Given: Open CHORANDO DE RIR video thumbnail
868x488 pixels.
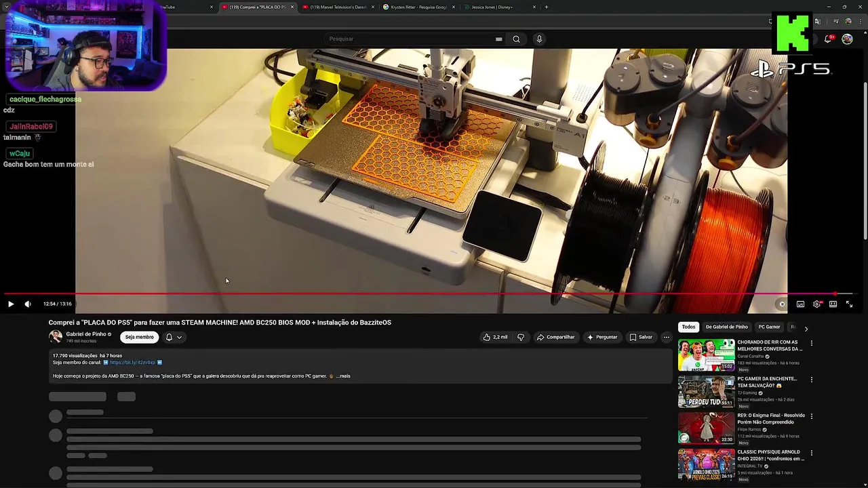Looking at the screenshot, I should click(x=706, y=355).
